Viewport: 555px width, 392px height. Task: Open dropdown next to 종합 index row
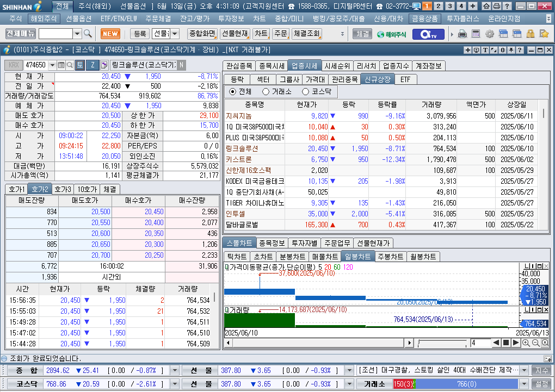coord(175,370)
